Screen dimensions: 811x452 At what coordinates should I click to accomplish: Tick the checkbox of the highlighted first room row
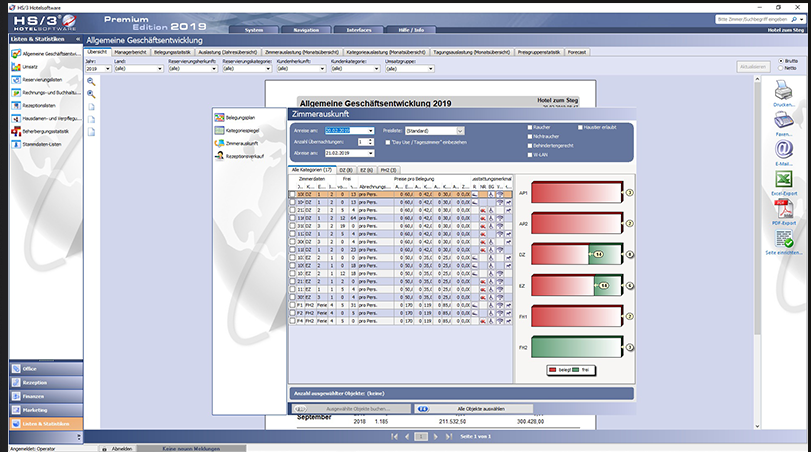click(x=293, y=194)
